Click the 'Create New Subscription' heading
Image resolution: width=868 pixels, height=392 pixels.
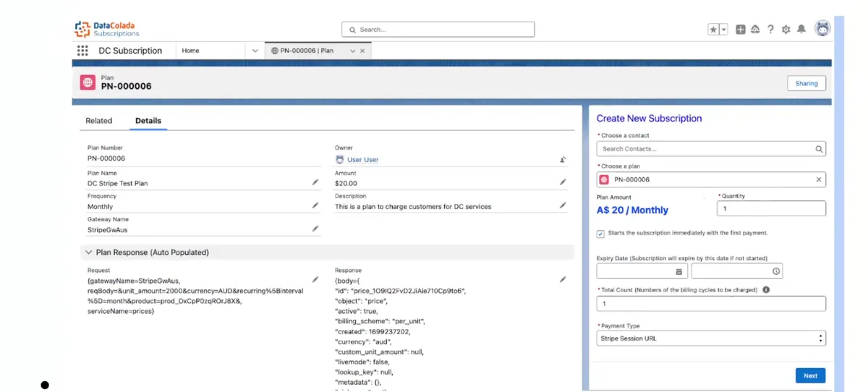pos(649,119)
